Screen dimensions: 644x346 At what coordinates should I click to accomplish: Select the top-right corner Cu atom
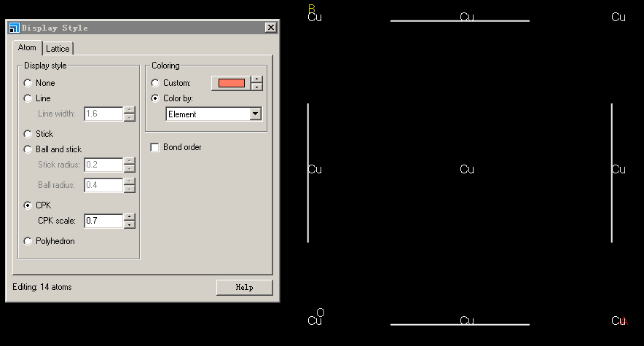tap(619, 17)
